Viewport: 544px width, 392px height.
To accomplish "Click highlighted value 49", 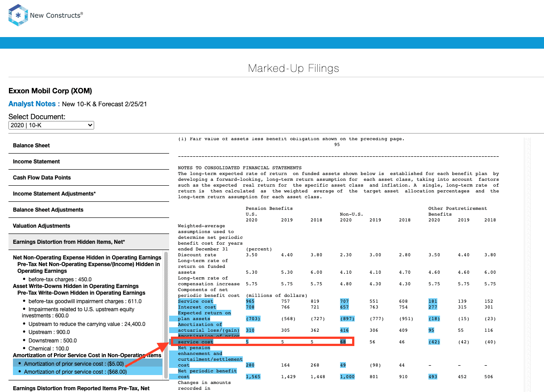I will [x=343, y=365].
